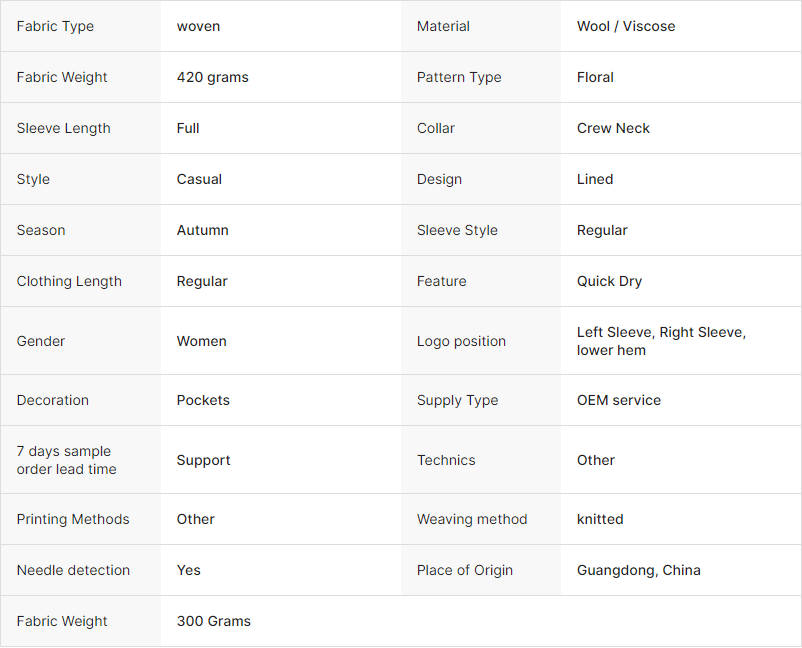Select the 'Pattern Type' label
This screenshot has width=802, height=648.
[x=459, y=77]
